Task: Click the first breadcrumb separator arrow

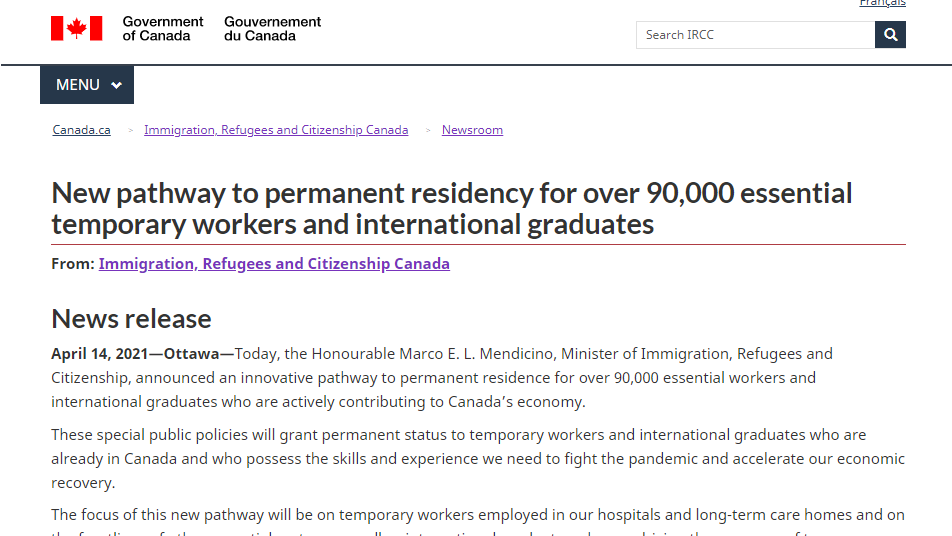Action: [x=130, y=130]
